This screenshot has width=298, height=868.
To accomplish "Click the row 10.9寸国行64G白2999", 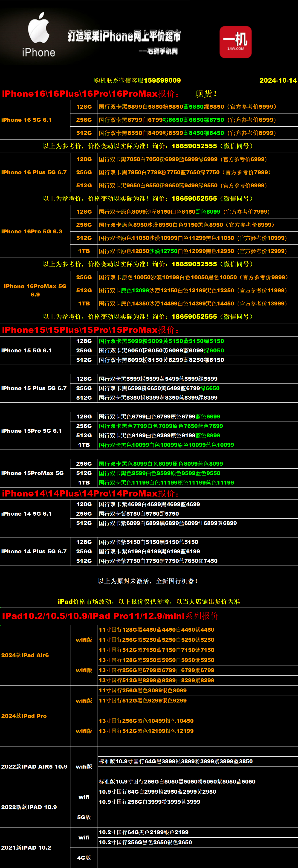I will 198,792.
